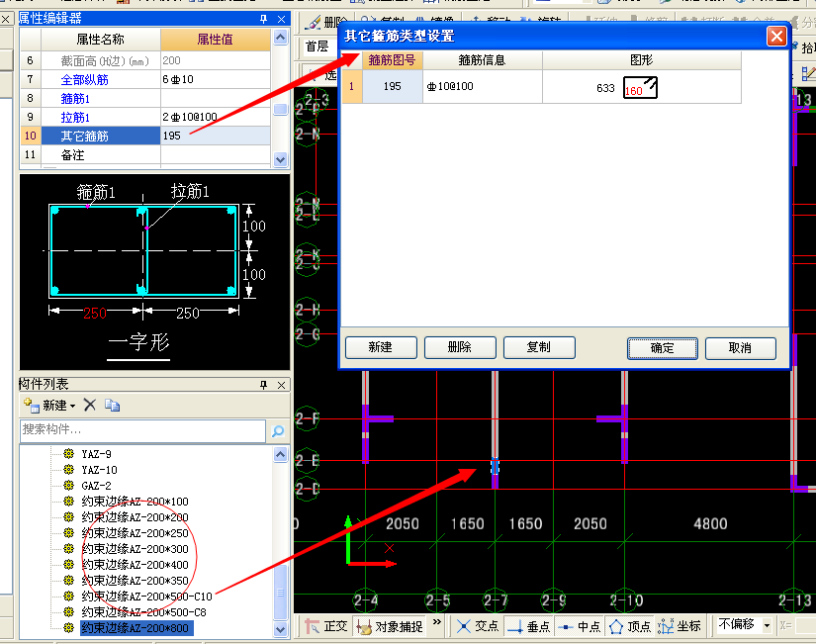Close the 构件列表 panel
816x644 pixels.
[282, 385]
